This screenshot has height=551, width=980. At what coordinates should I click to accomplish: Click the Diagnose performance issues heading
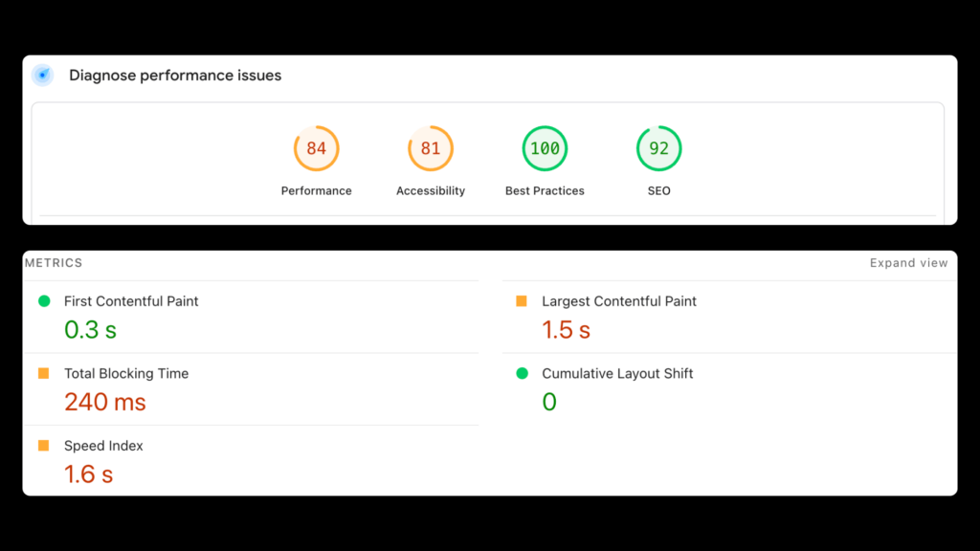click(x=175, y=76)
